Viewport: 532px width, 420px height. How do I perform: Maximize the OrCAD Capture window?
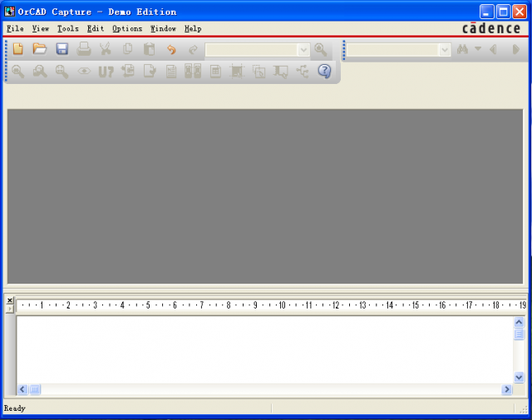[503, 12]
